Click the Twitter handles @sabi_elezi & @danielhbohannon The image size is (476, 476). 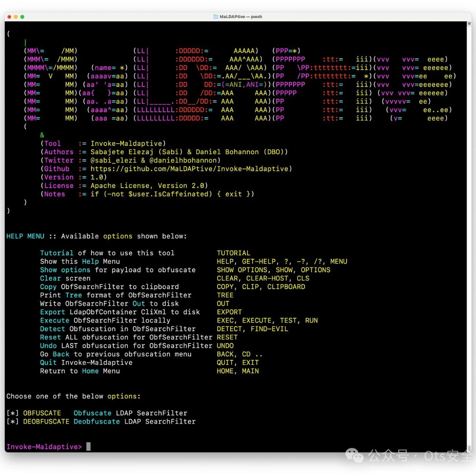154,160
